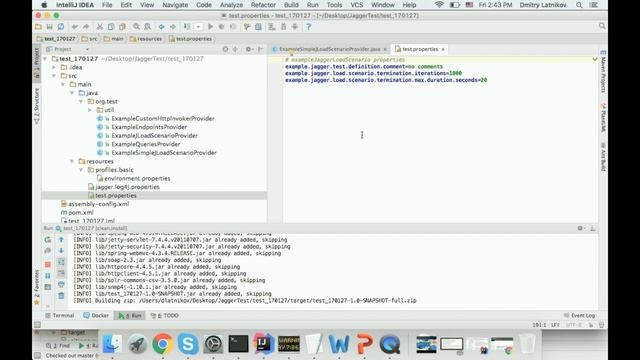Click Search Everywhere magnifier at toolbar right
Screen dimensions: 640x360
coord(602,26)
